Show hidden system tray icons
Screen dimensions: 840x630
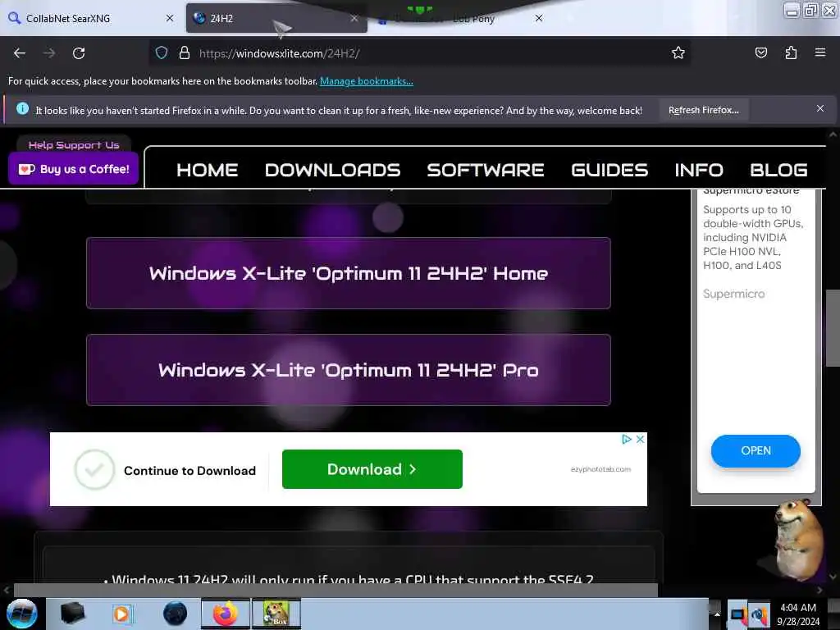tap(717, 614)
